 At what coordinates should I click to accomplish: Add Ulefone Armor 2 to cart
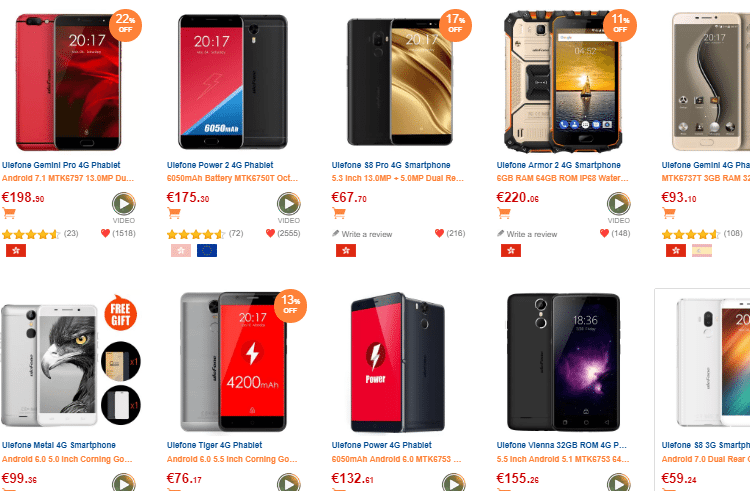[504, 213]
